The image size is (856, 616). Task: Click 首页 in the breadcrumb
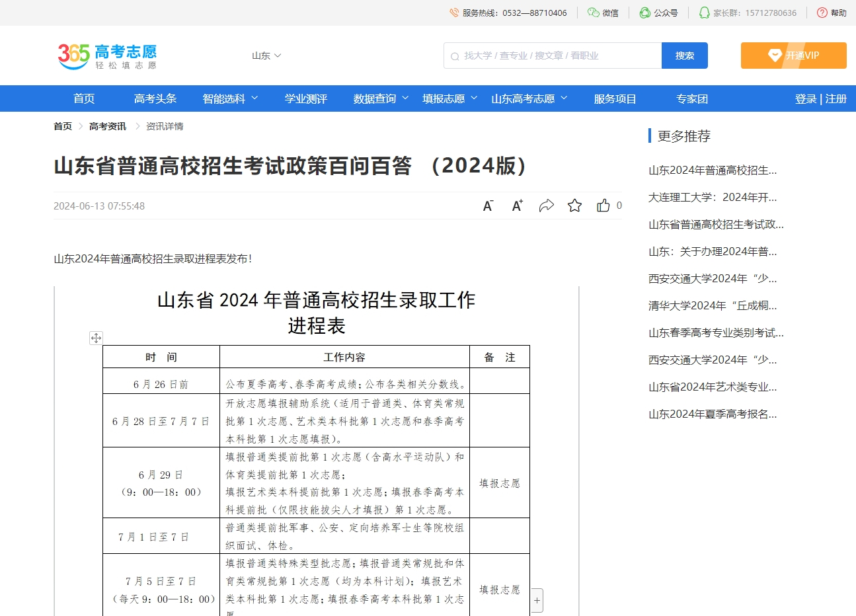pyautogui.click(x=63, y=126)
